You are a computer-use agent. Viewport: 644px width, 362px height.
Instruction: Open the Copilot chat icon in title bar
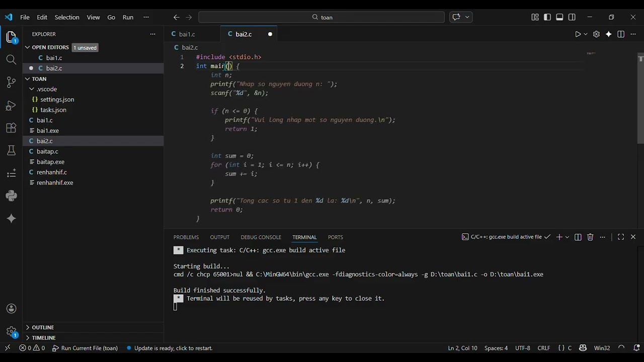point(456,17)
